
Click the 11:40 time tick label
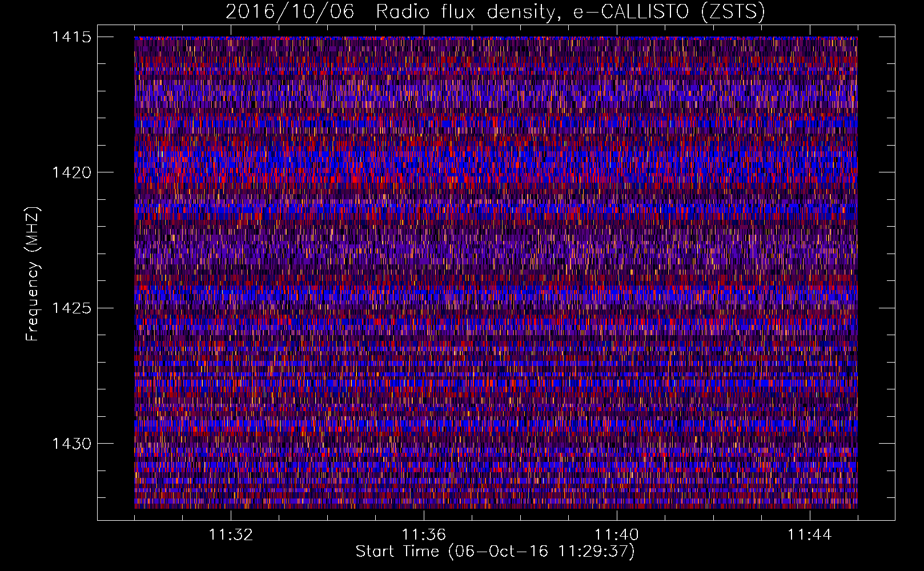click(617, 535)
